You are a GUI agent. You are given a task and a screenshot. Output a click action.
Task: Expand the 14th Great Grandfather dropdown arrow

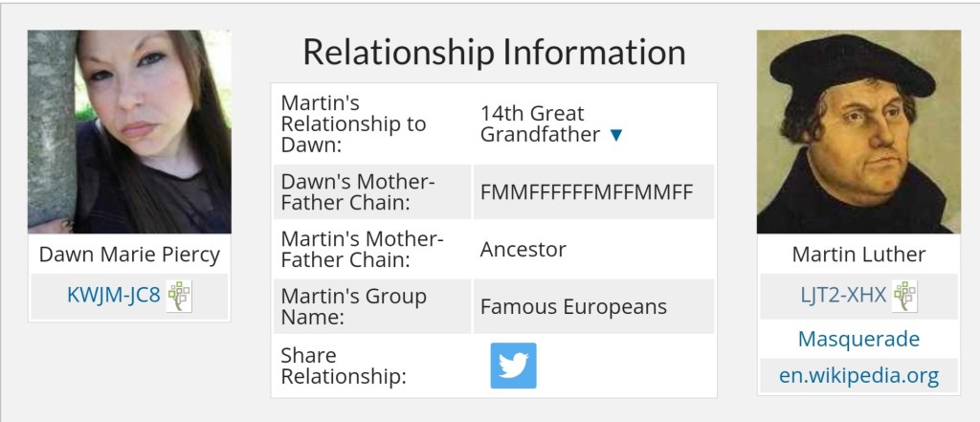point(616,136)
